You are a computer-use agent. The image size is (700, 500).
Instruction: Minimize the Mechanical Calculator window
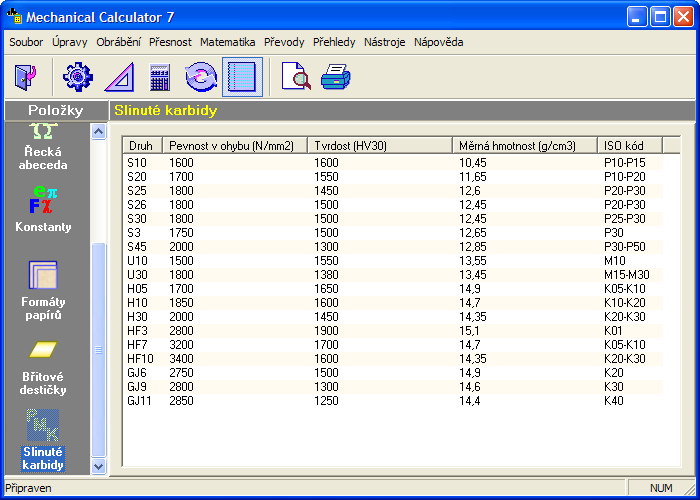pos(637,17)
